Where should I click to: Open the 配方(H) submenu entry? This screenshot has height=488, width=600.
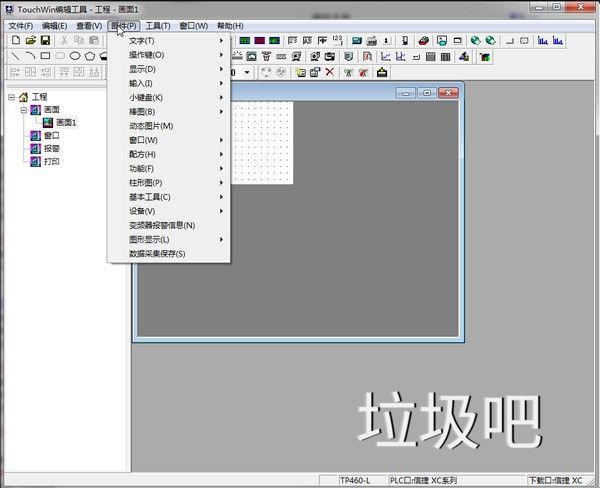tap(169, 154)
